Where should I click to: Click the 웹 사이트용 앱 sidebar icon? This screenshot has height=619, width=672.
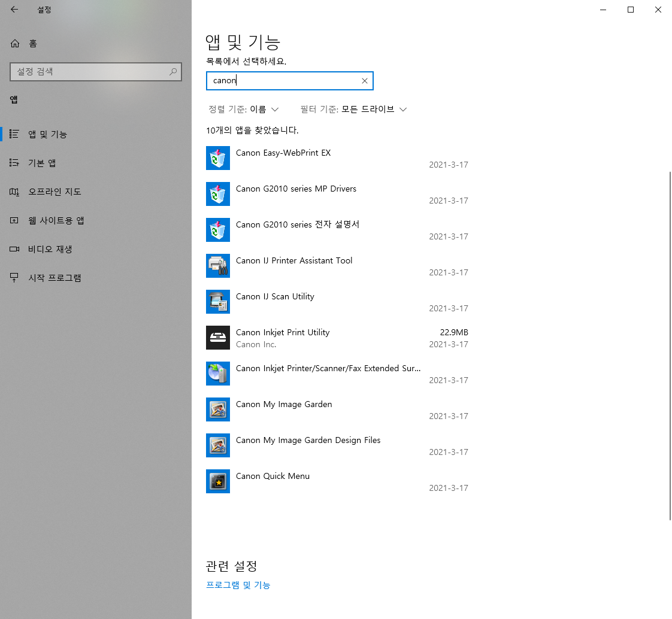(14, 220)
